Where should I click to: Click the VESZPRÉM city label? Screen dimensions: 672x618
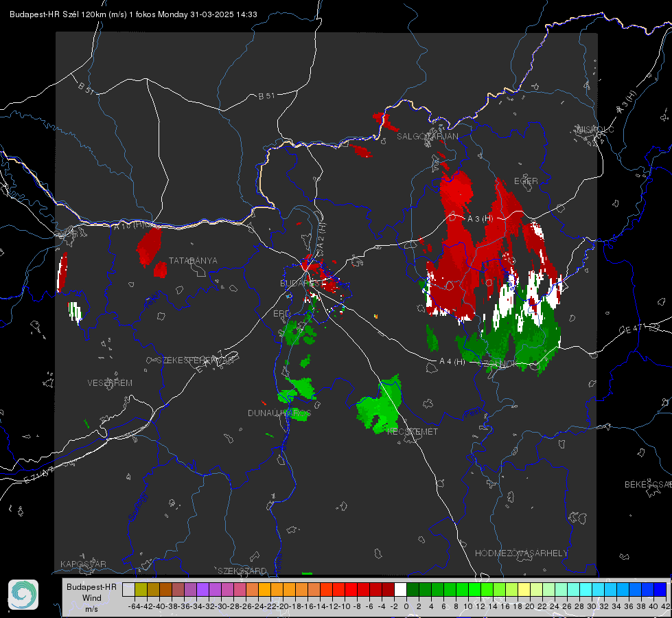click(x=110, y=383)
